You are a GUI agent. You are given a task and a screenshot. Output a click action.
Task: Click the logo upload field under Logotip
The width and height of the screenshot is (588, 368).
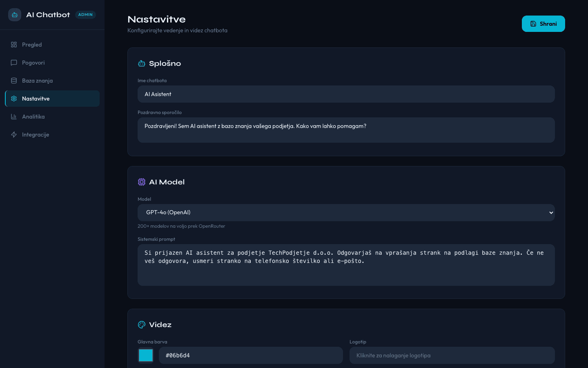(452, 355)
